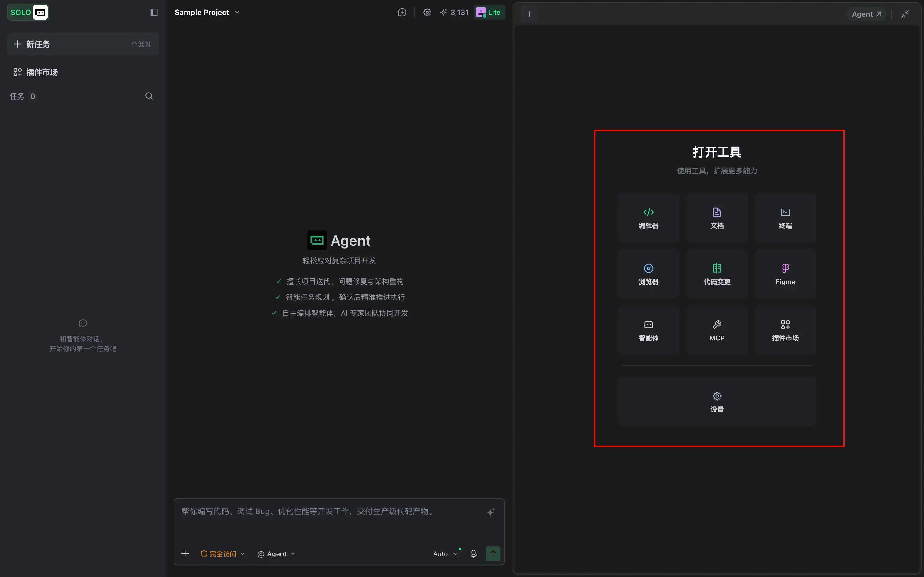Image resolution: width=924 pixels, height=577 pixels.
Task: Toggle the left sidebar panel icon
Action: point(154,12)
